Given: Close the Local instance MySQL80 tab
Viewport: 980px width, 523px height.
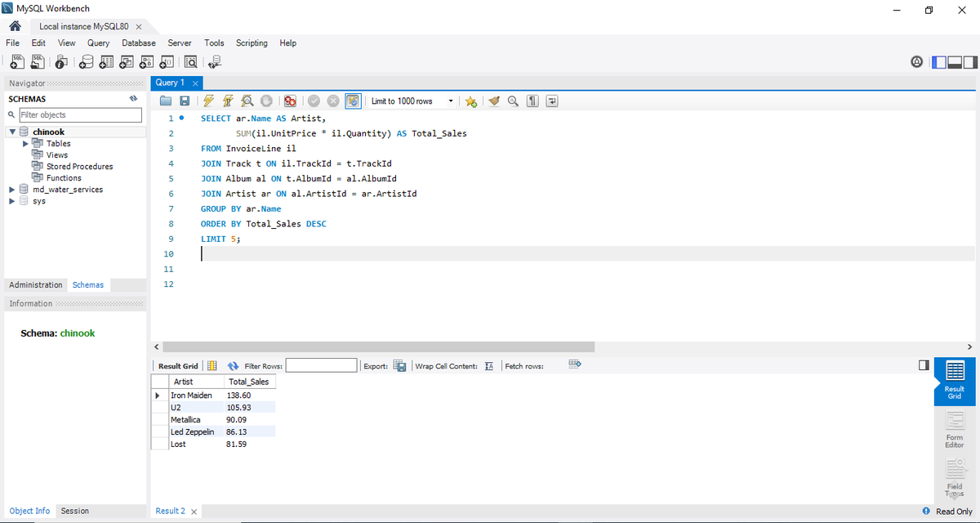Looking at the screenshot, I should coord(139,27).
